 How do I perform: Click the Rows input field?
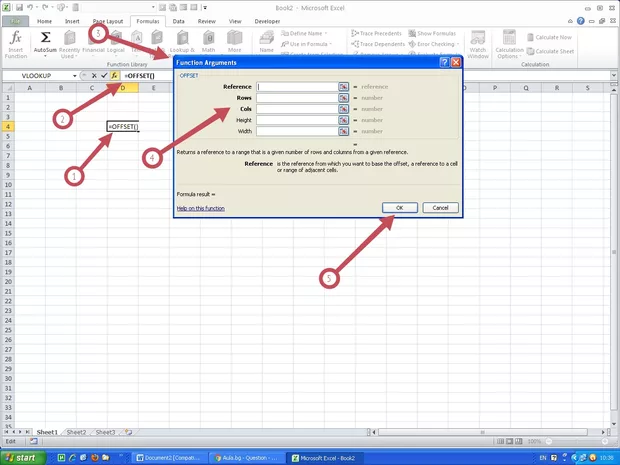point(297,98)
